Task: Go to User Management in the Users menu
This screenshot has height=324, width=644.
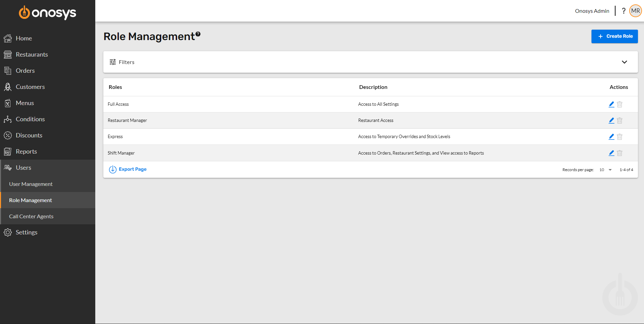Action: [31, 184]
